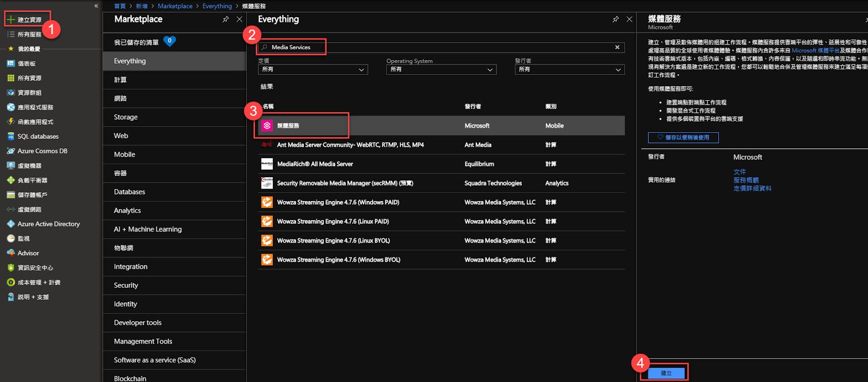Open 儲存體帳戶 icon
Viewport: 868px width, 382px height.
coord(11,195)
